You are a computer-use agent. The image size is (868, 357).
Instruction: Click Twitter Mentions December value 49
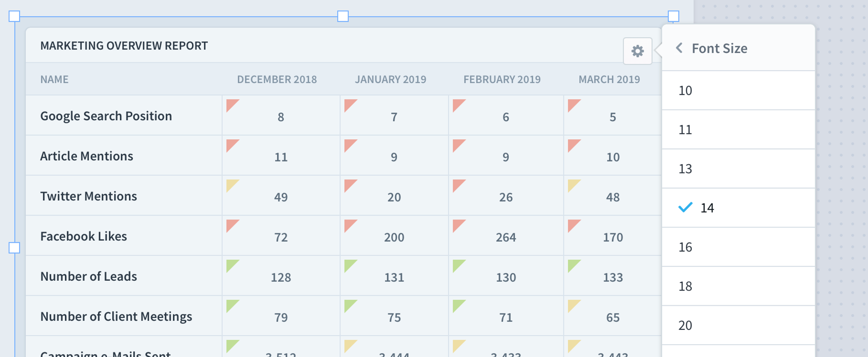tap(281, 197)
